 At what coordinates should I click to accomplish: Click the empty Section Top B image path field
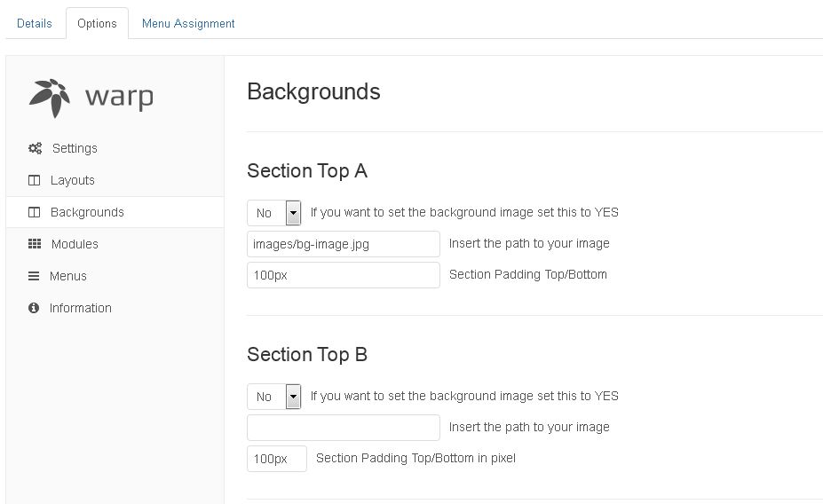(x=343, y=428)
